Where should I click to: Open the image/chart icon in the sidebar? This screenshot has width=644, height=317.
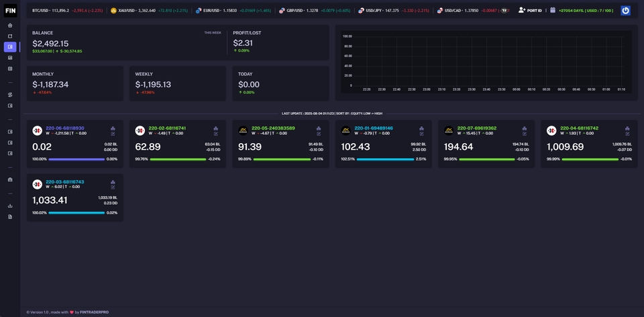(x=10, y=58)
